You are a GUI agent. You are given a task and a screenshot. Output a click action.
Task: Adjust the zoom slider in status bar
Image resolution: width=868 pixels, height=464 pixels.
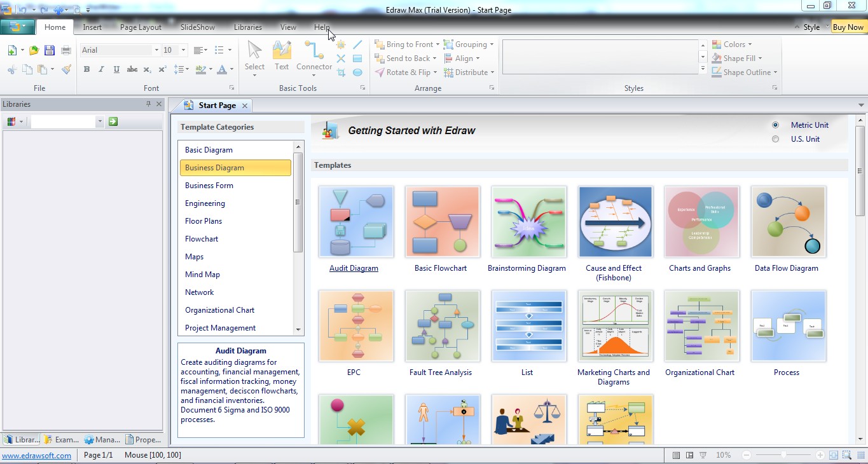coord(783,455)
